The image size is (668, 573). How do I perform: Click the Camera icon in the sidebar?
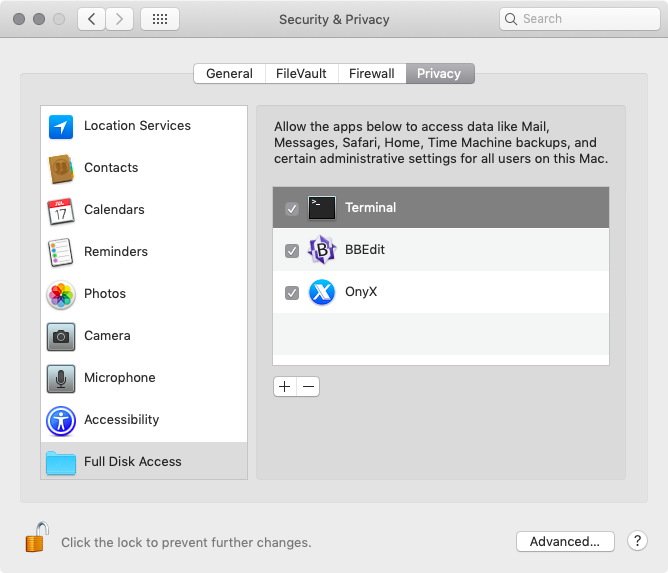(61, 337)
